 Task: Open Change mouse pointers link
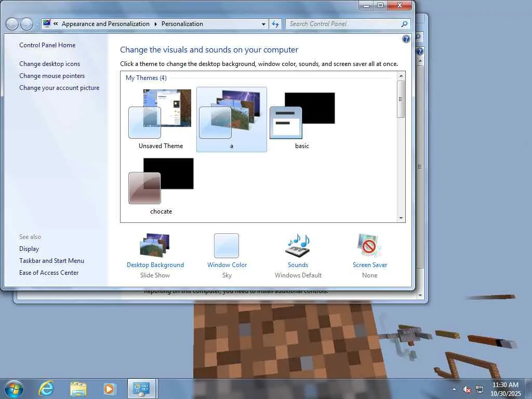52,76
